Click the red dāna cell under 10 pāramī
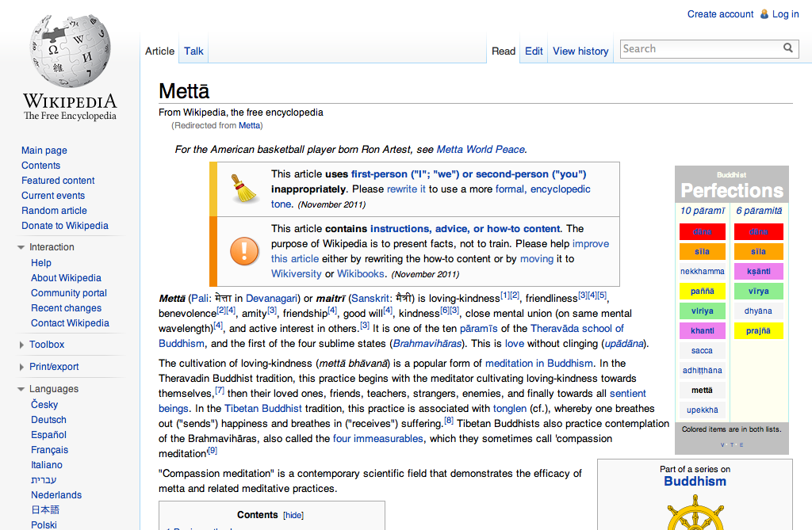 703,232
